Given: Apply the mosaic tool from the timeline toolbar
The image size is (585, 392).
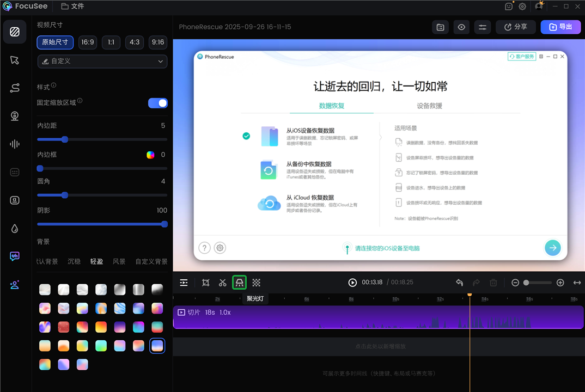Looking at the screenshot, I should click(x=257, y=283).
